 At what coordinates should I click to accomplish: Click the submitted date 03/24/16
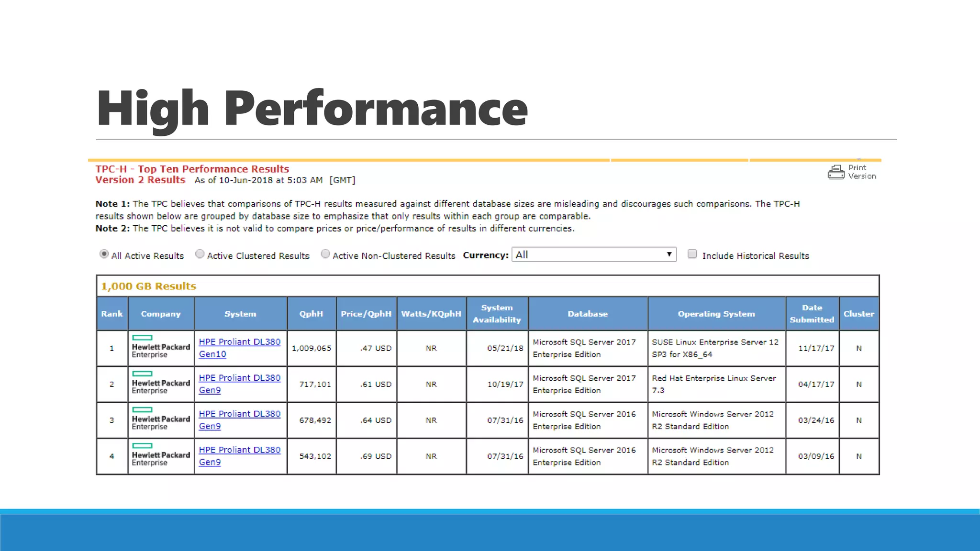click(x=816, y=420)
